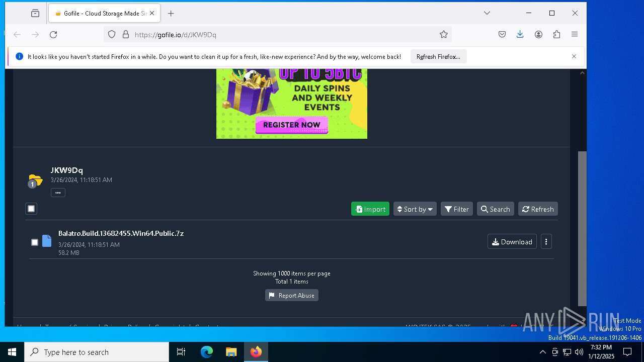This screenshot has width=644, height=362.
Task: Click the Search button
Action: click(496, 209)
